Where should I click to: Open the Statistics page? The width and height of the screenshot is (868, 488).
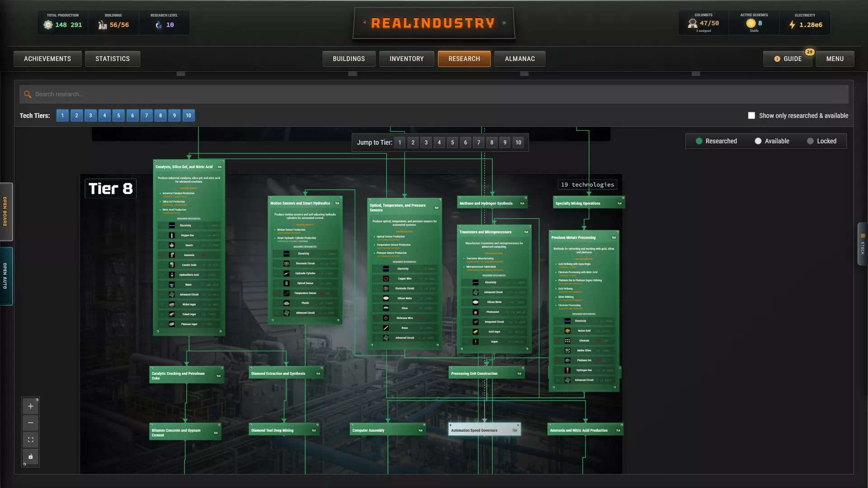click(112, 59)
